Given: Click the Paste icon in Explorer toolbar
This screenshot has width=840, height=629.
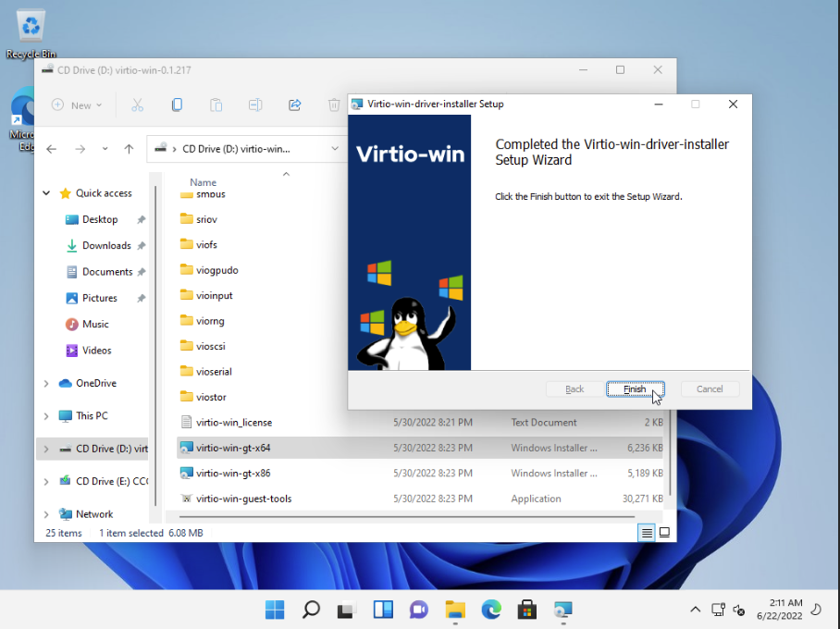Looking at the screenshot, I should (216, 105).
